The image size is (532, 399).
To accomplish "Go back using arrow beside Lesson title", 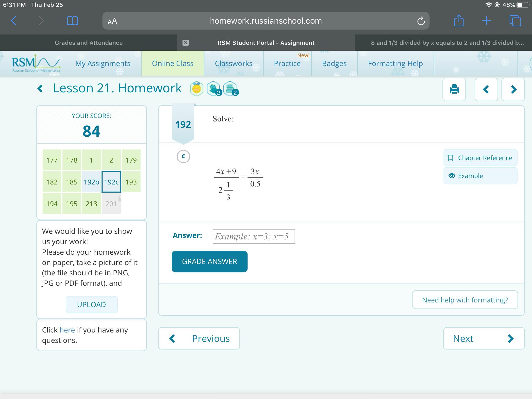I will pyautogui.click(x=40, y=88).
